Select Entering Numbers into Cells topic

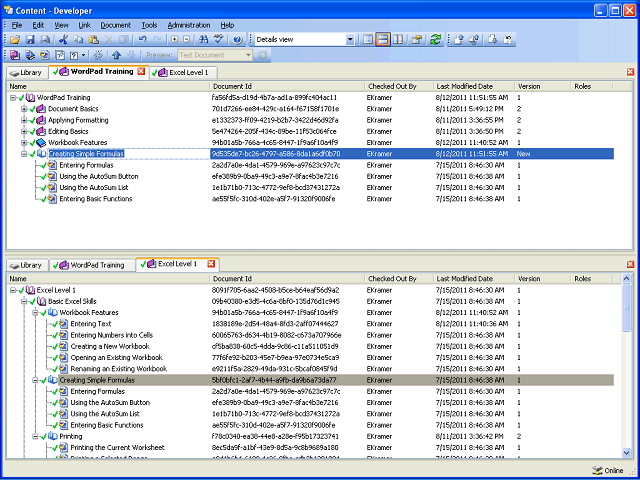(111, 335)
